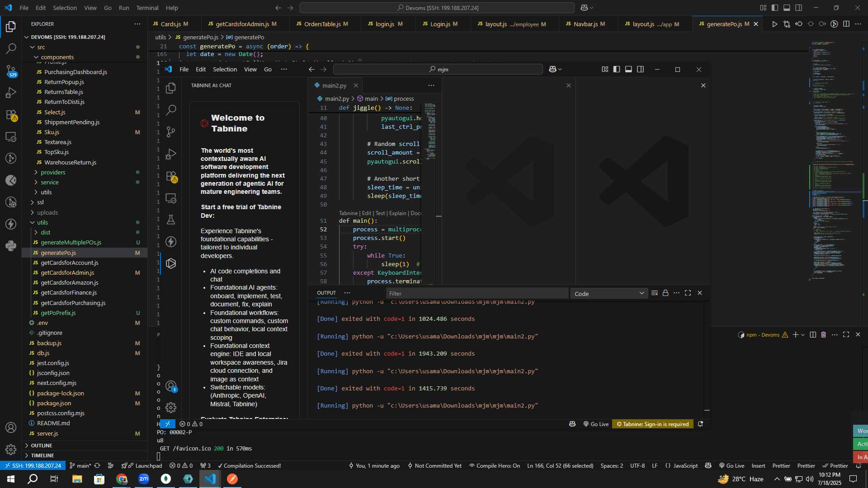Click the Devoms editor minimap
The height and width of the screenshot is (488, 868).
pyautogui.click(x=836, y=160)
